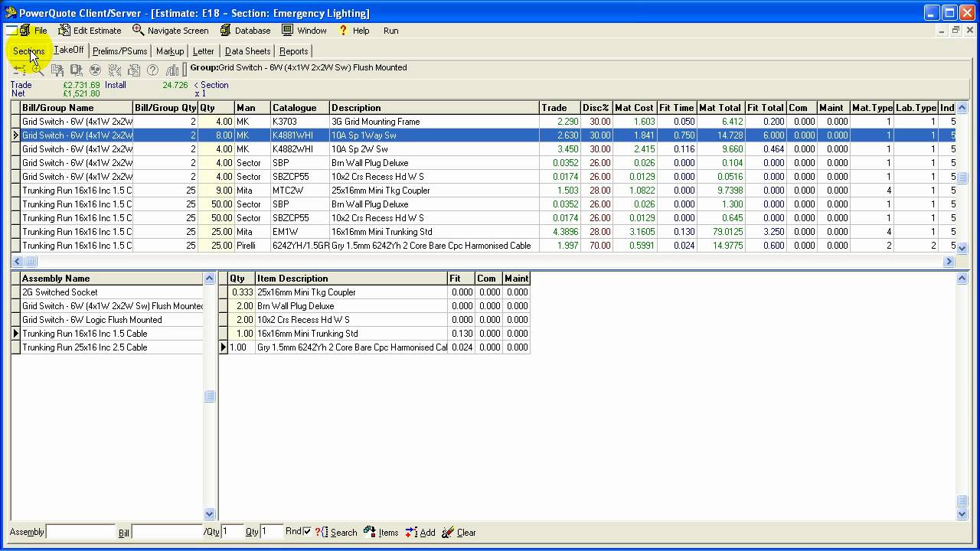Select the K3703 catalogue cell
Screen dimensions: 980x551
(299, 122)
